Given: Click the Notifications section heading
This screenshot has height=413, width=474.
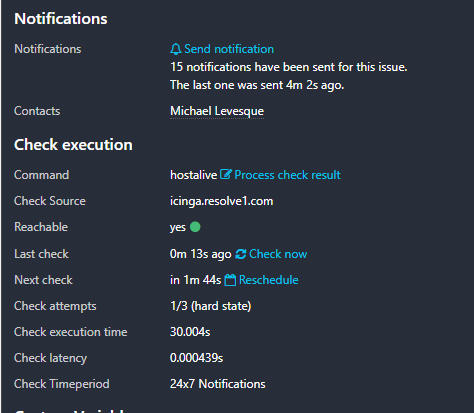Looking at the screenshot, I should pyautogui.click(x=61, y=19).
